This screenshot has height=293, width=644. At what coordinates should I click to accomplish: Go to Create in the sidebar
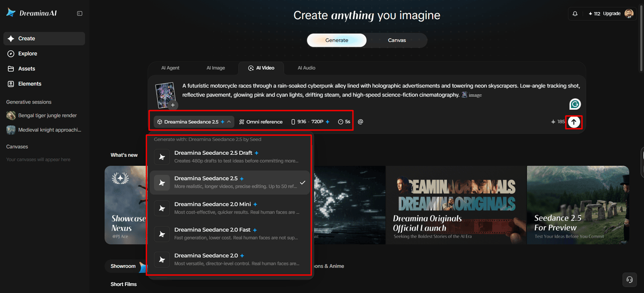[44, 39]
